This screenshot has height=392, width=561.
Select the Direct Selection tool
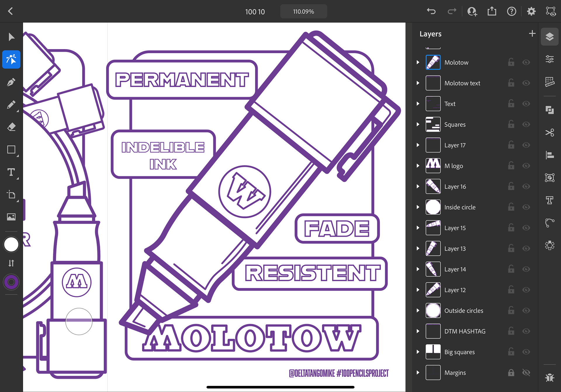coord(11,59)
